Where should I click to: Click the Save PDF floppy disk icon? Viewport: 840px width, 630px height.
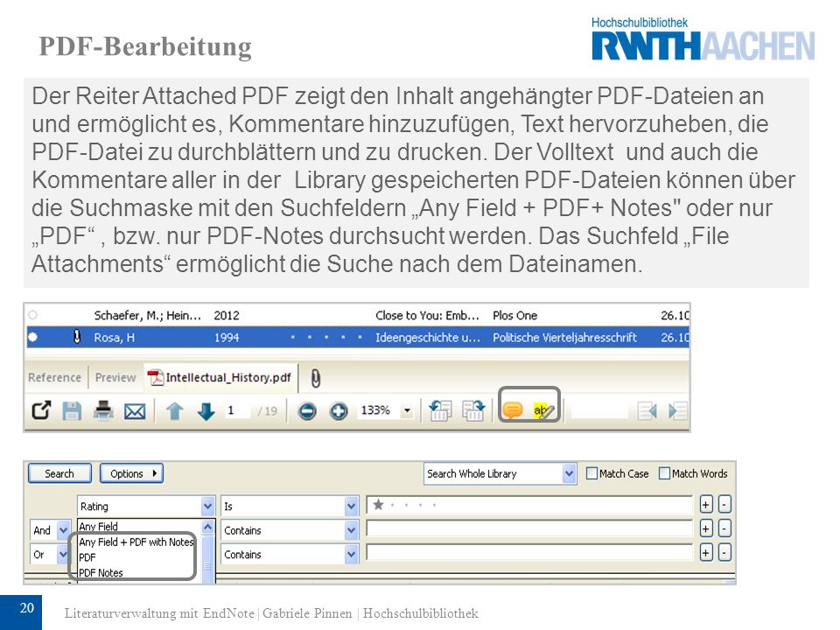[72, 411]
